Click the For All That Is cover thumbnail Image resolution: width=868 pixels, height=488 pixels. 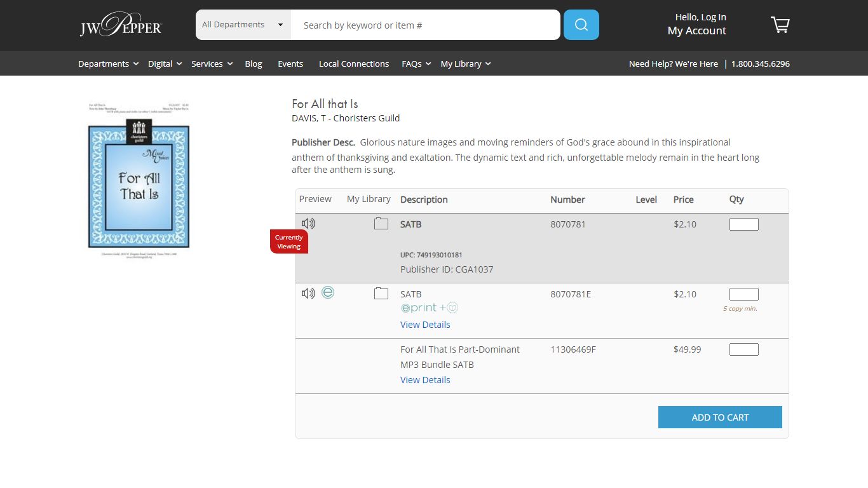click(x=139, y=180)
